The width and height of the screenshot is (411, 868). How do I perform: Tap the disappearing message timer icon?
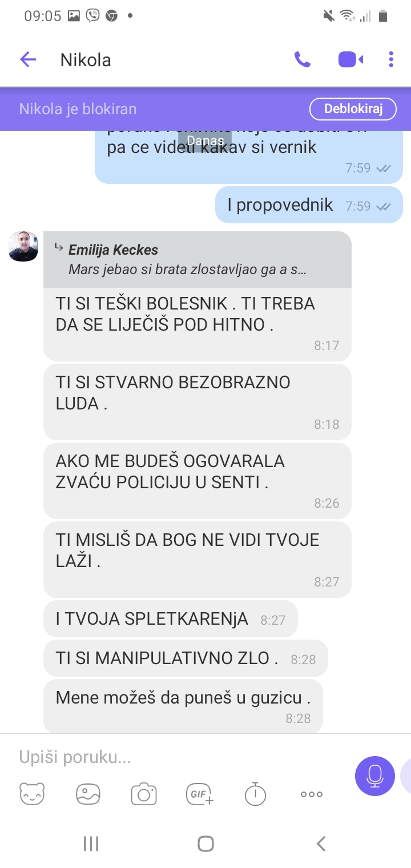click(x=255, y=794)
